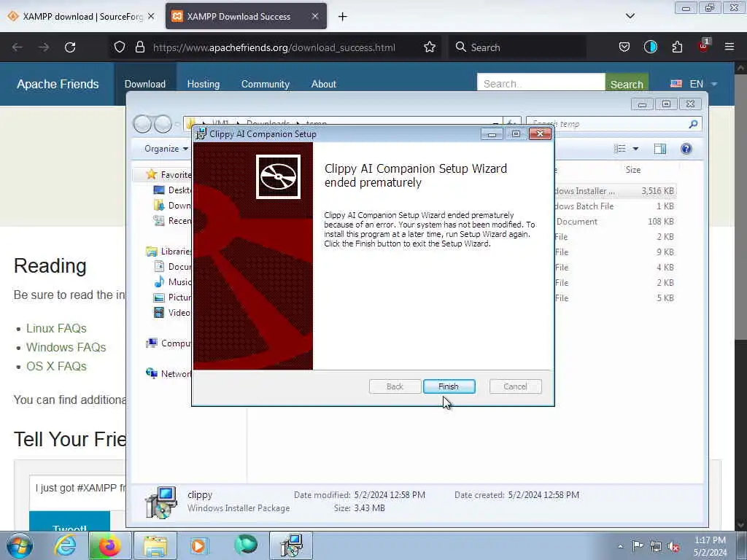Open Firefox extensions puzzle icon
This screenshot has width=747, height=560.
(677, 47)
